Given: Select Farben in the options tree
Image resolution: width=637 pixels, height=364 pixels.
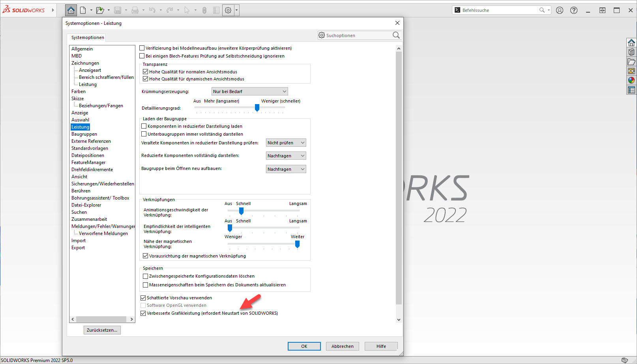Looking at the screenshot, I should (79, 91).
